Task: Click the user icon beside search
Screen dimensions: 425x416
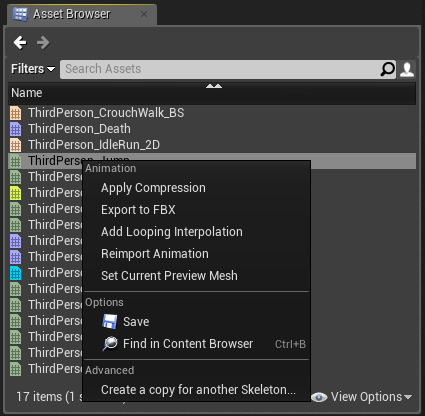Action: pos(407,69)
